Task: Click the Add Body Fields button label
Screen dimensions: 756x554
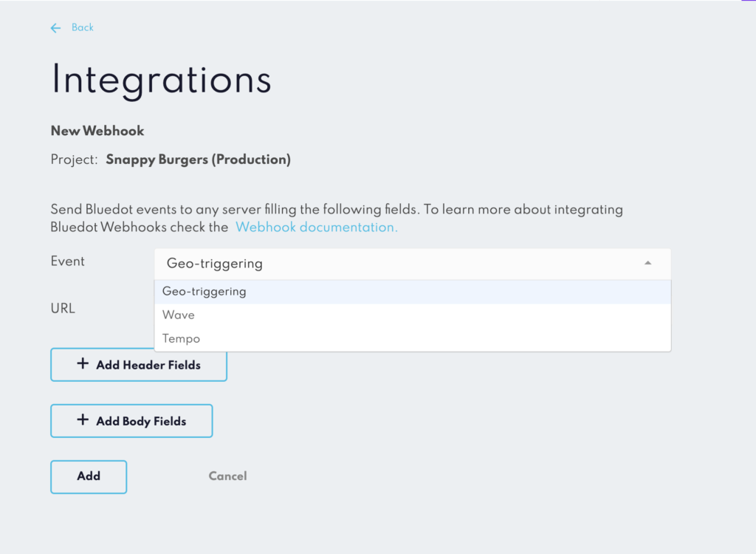Action: (x=141, y=421)
